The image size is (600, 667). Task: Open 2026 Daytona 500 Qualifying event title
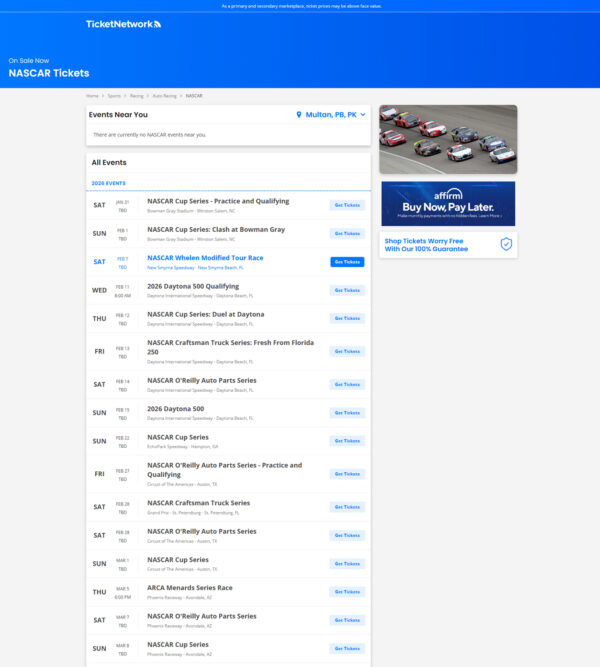(193, 286)
